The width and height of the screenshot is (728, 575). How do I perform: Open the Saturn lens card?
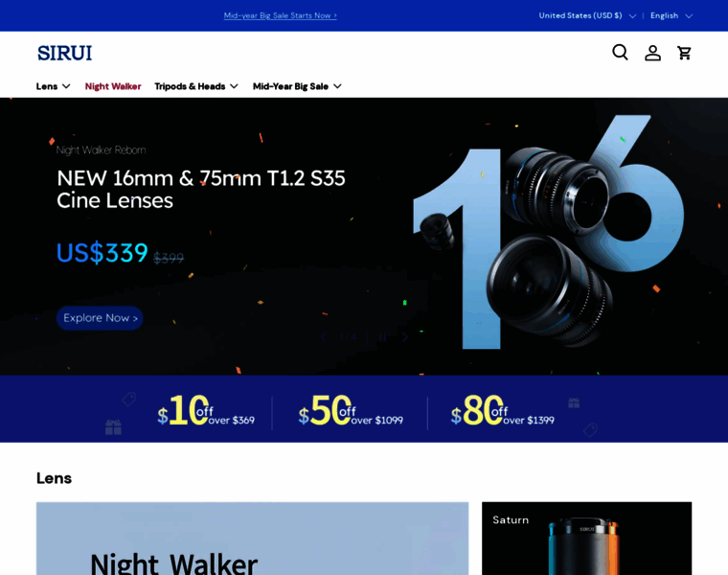586,539
